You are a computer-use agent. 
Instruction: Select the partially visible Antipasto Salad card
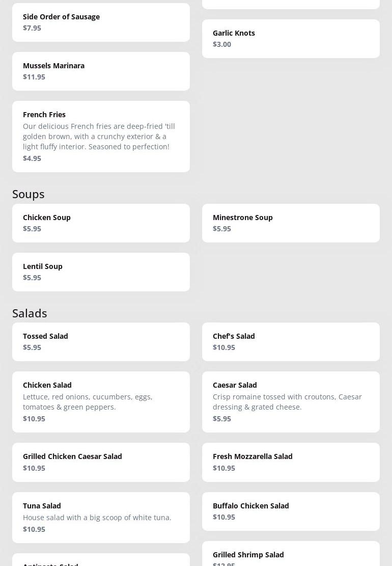point(101,561)
